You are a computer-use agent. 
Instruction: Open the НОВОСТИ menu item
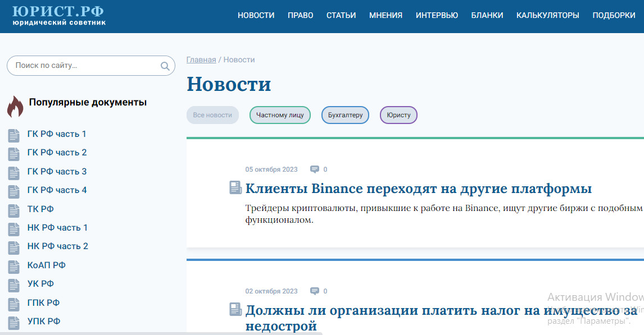[256, 15]
